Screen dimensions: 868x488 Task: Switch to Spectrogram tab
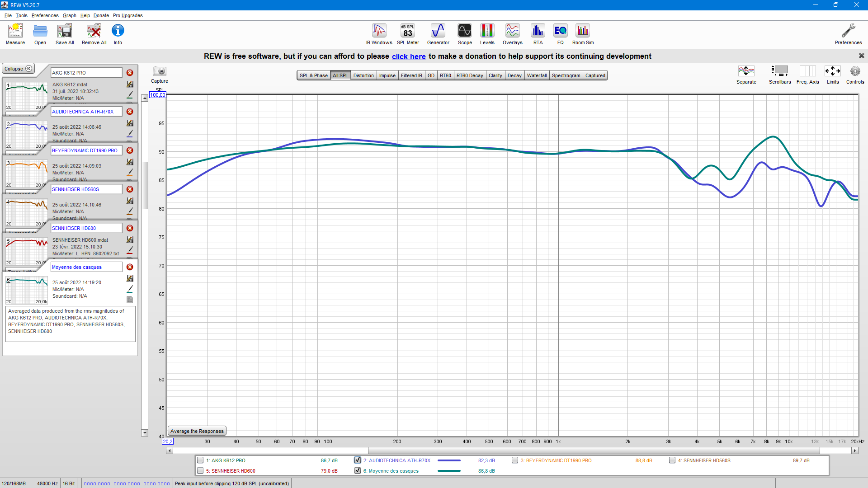click(x=566, y=75)
